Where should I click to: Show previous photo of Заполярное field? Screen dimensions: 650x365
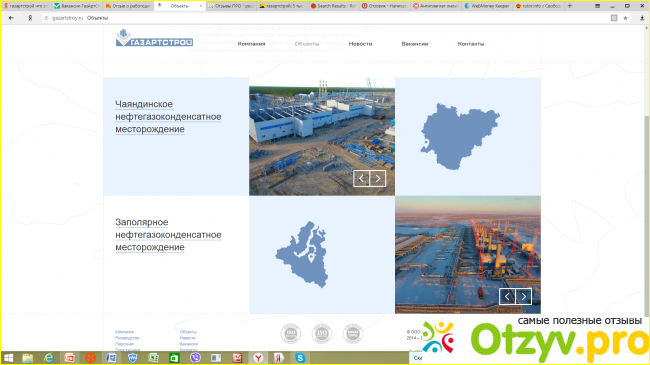(x=507, y=296)
